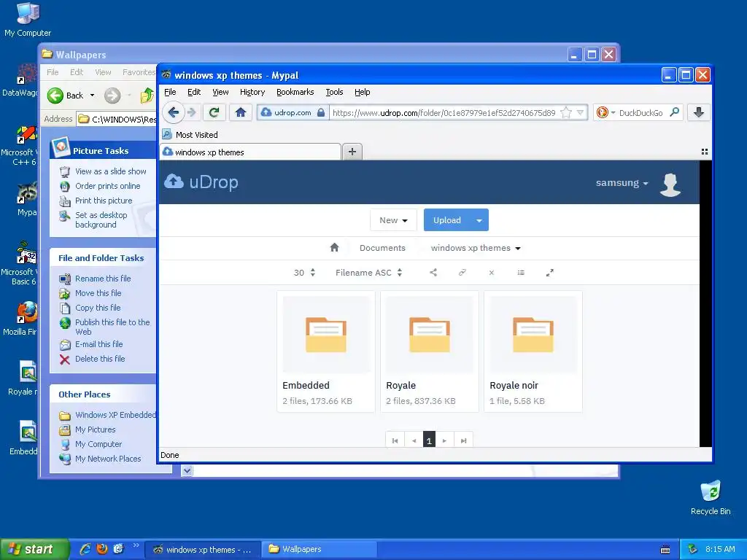747x560 pixels.
Task: Select the windows xp themes tab
Action: (251, 152)
